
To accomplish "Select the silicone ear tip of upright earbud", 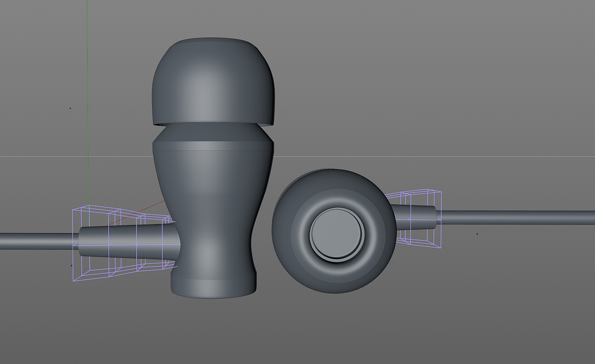I will click(213, 81).
